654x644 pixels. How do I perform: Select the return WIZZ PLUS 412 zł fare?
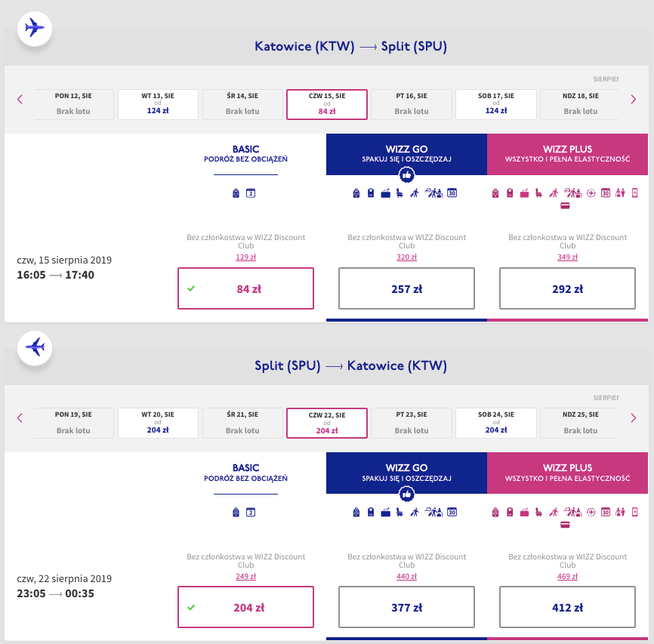click(x=567, y=607)
